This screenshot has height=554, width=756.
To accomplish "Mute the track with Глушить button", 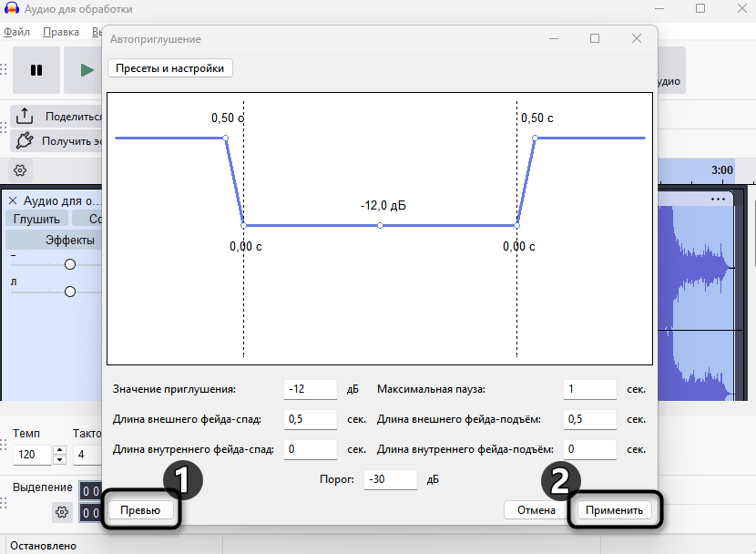I will tap(36, 219).
